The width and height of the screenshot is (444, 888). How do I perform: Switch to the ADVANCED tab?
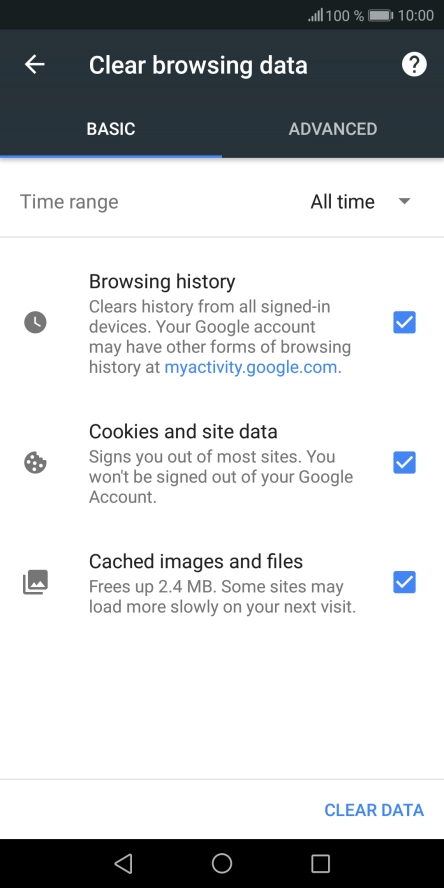[333, 129]
